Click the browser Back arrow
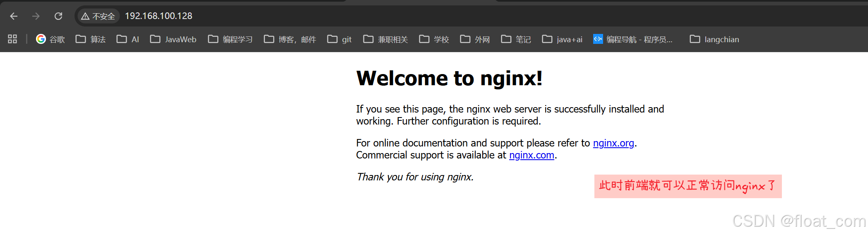This screenshot has width=868, height=235. pos(14,16)
